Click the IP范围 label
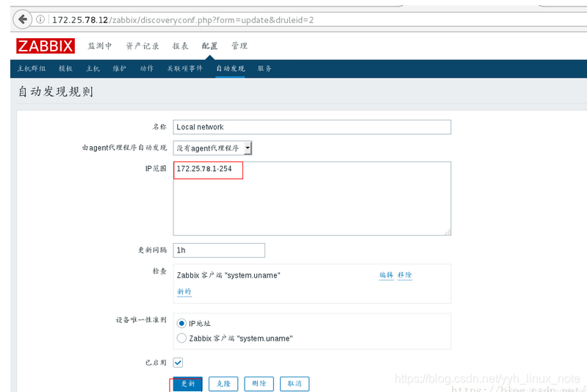This screenshot has width=587, height=392. pos(156,169)
